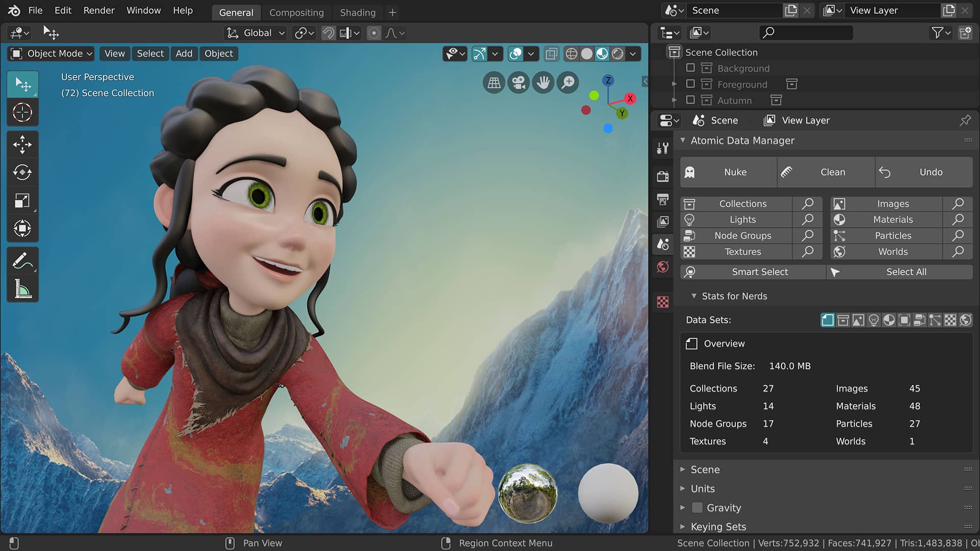Click the Nuke button
980x551 pixels.
pos(728,172)
